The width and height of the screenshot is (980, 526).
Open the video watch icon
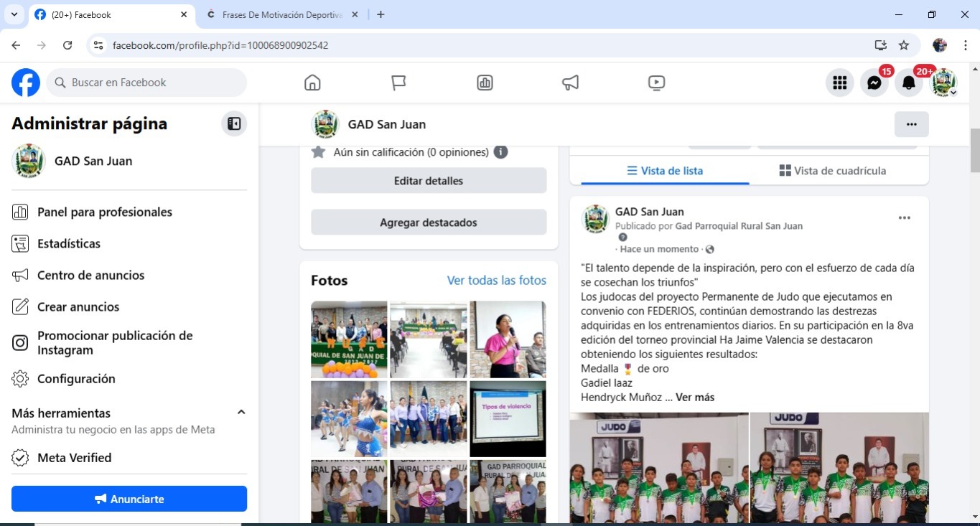(656, 83)
